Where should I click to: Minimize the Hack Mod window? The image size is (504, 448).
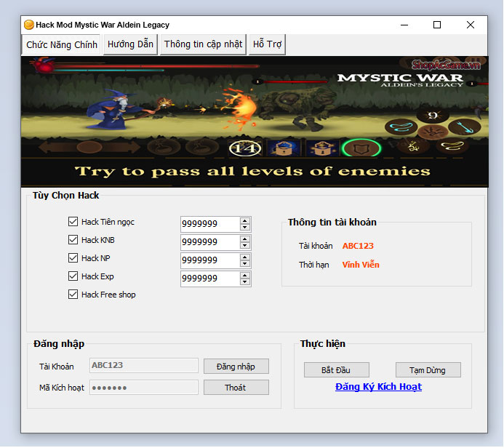point(404,25)
